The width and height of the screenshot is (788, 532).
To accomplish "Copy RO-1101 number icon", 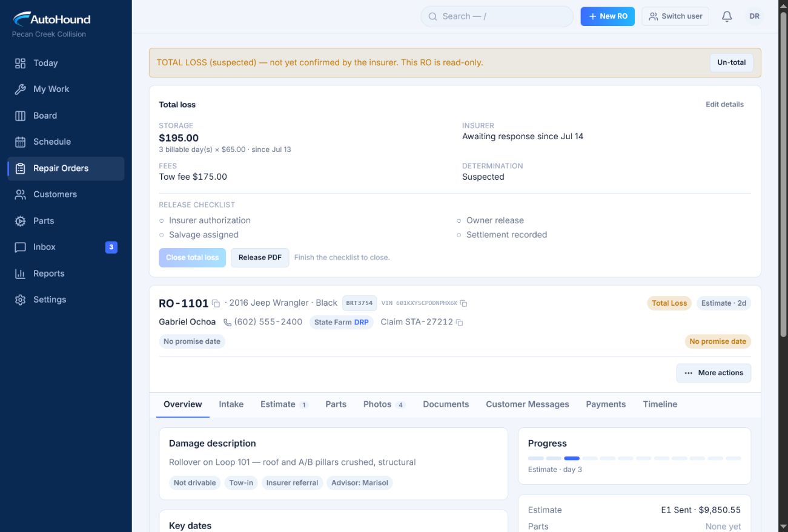I will pyautogui.click(x=216, y=304).
